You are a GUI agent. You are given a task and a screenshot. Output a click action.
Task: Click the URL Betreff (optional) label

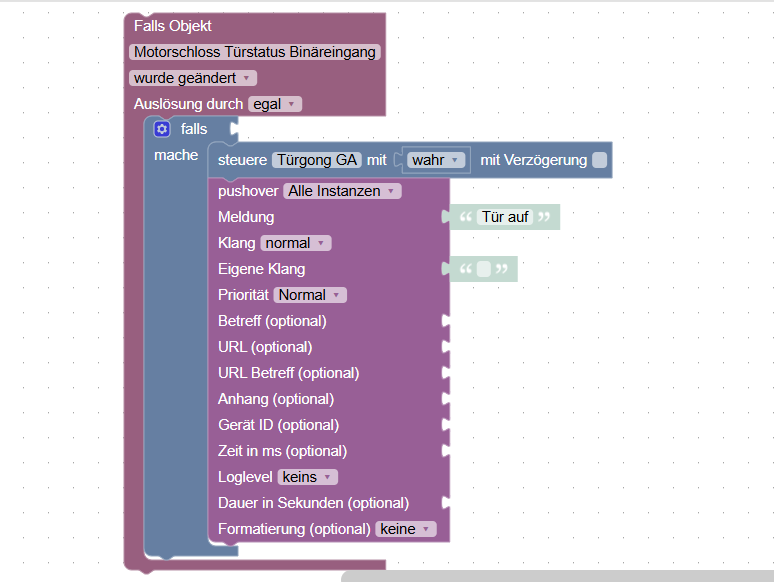(x=288, y=373)
